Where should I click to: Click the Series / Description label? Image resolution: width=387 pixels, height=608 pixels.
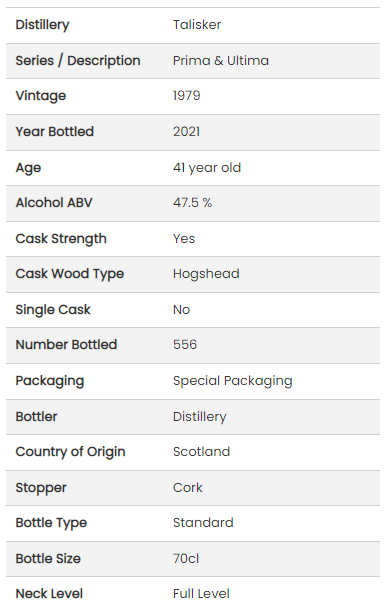(x=78, y=61)
